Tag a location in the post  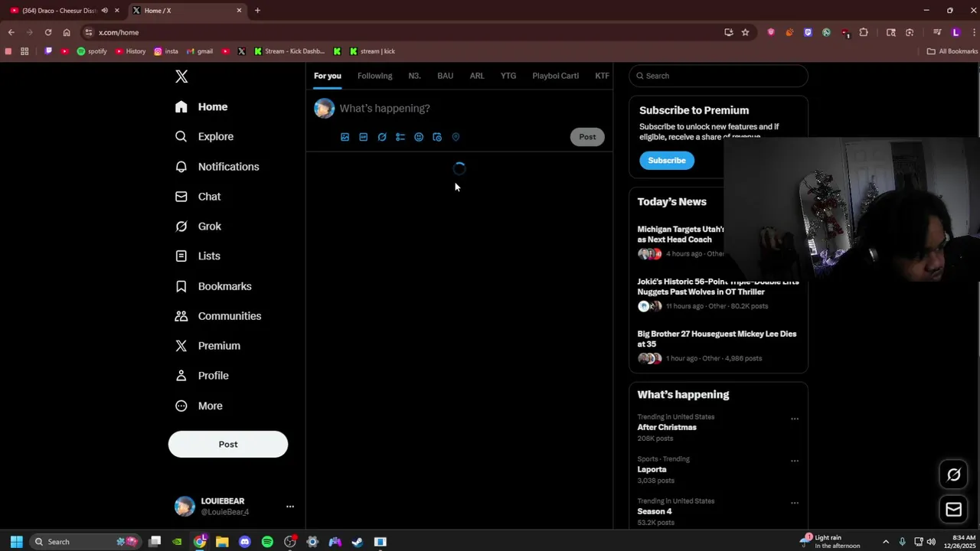[456, 137]
